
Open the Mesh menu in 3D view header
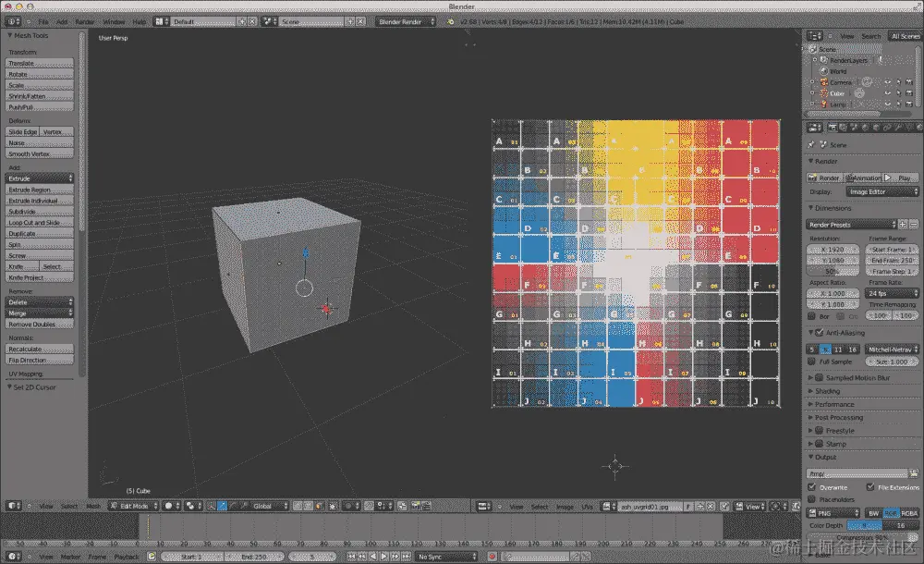click(x=93, y=506)
